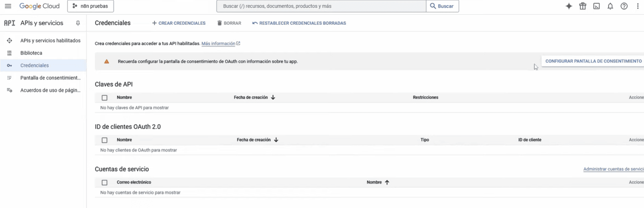Image resolution: width=644 pixels, height=208 pixels.
Task: Open the notifications bell
Action: pos(610,6)
